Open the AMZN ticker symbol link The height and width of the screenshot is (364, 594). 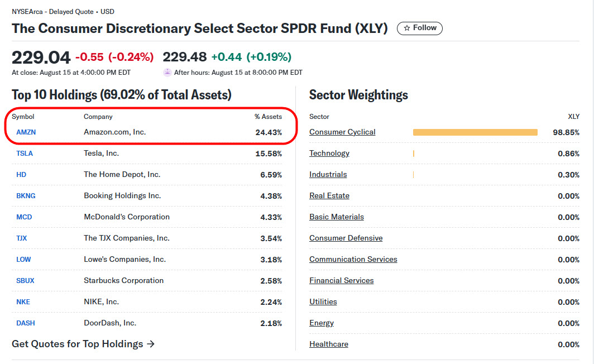click(26, 132)
